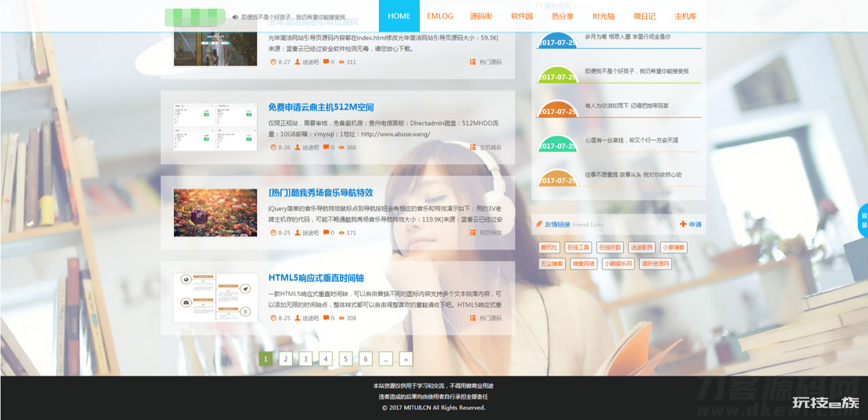Open the 源码街 navigation item
Screen dimensions: 868x420
tap(481, 16)
